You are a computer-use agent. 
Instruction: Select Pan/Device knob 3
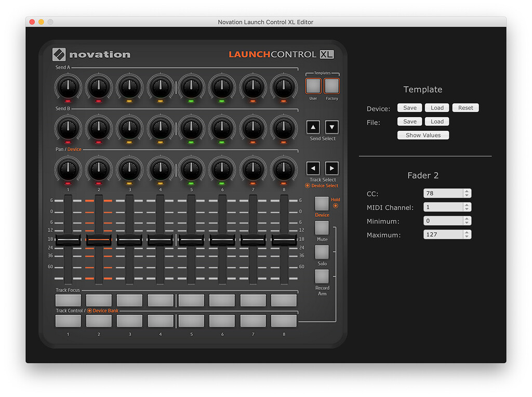[x=129, y=169]
